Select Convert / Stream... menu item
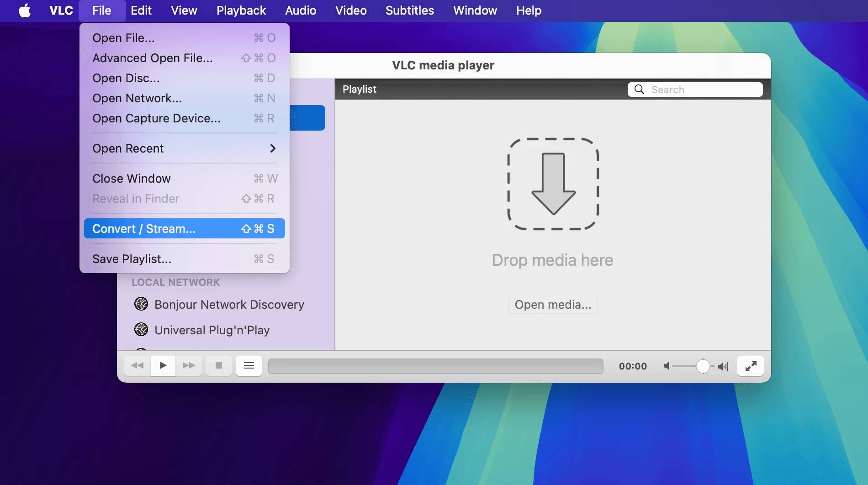 (184, 228)
